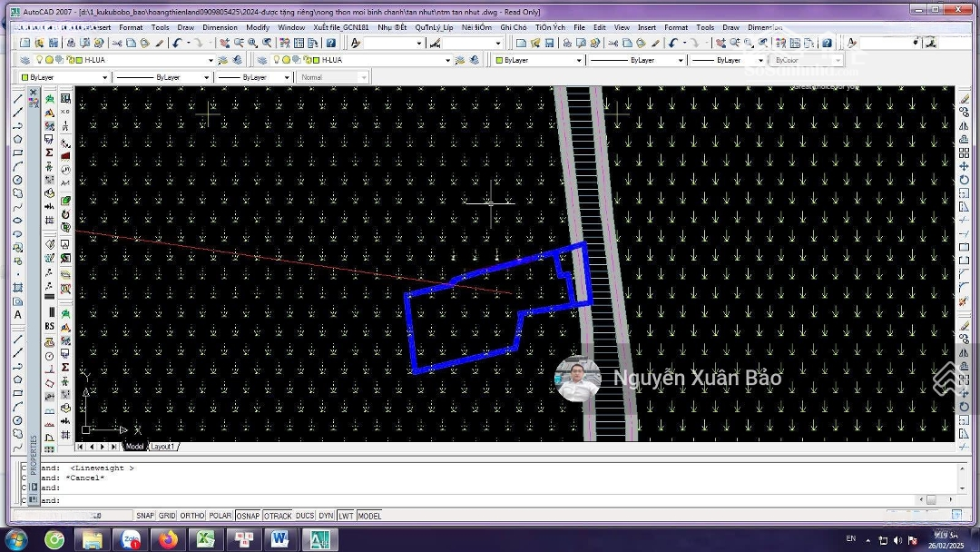Click Open file icon in right Standard toolbar
The height and width of the screenshot is (552, 980).
coord(535,43)
